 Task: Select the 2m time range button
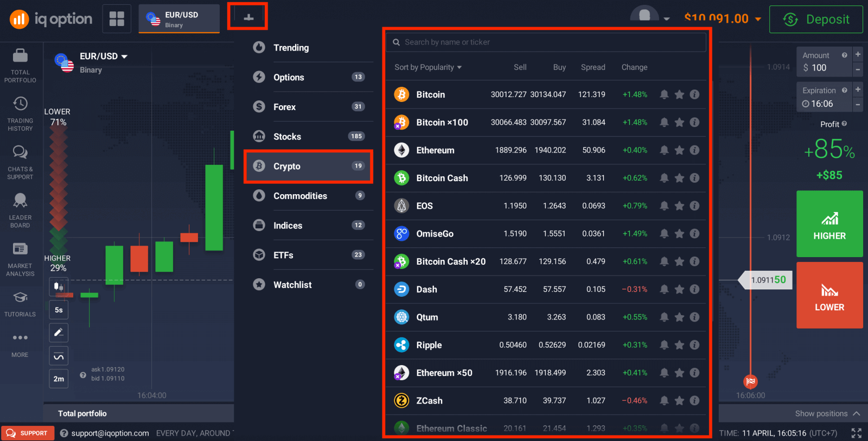click(x=59, y=379)
